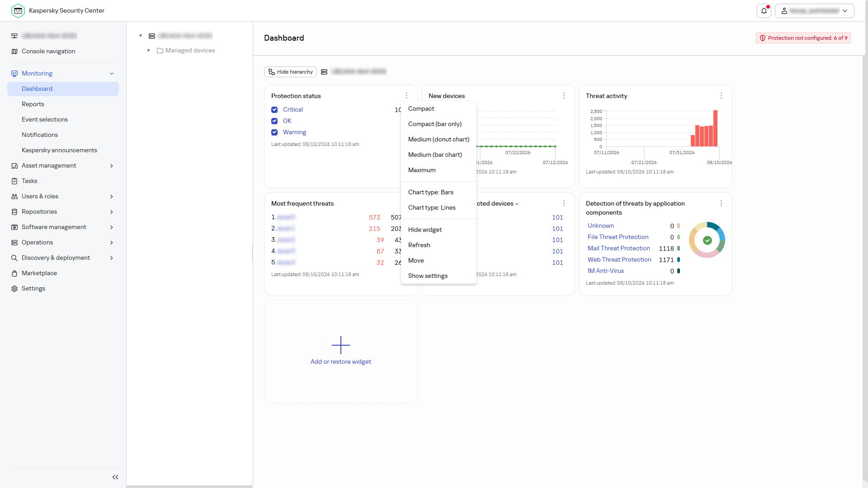
Task: Click the server icon beside Hide hierarchy
Action: pyautogui.click(x=324, y=72)
